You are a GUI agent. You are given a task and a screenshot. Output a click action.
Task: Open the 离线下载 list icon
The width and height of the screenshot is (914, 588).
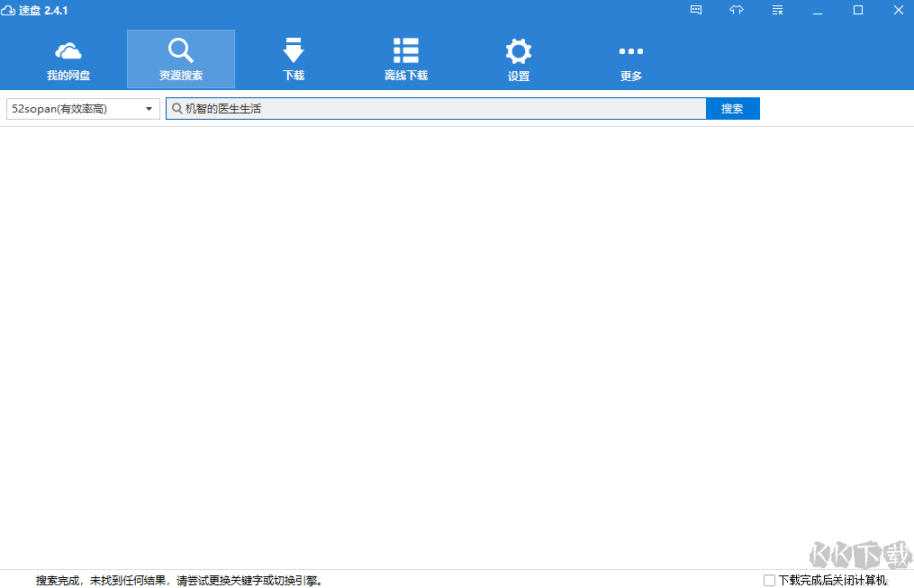(x=406, y=51)
